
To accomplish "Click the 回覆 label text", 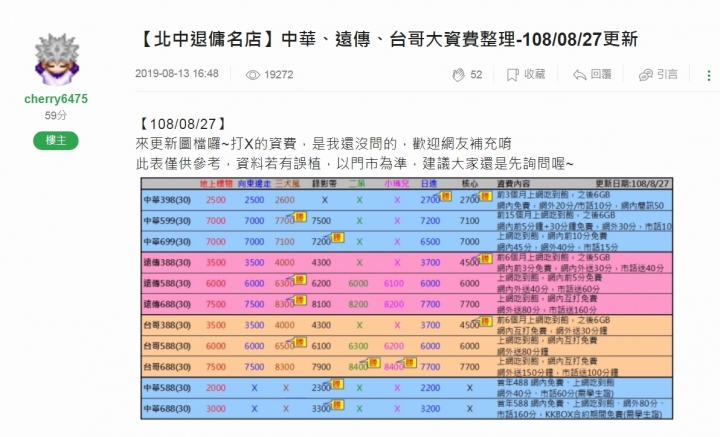I will point(601,74).
